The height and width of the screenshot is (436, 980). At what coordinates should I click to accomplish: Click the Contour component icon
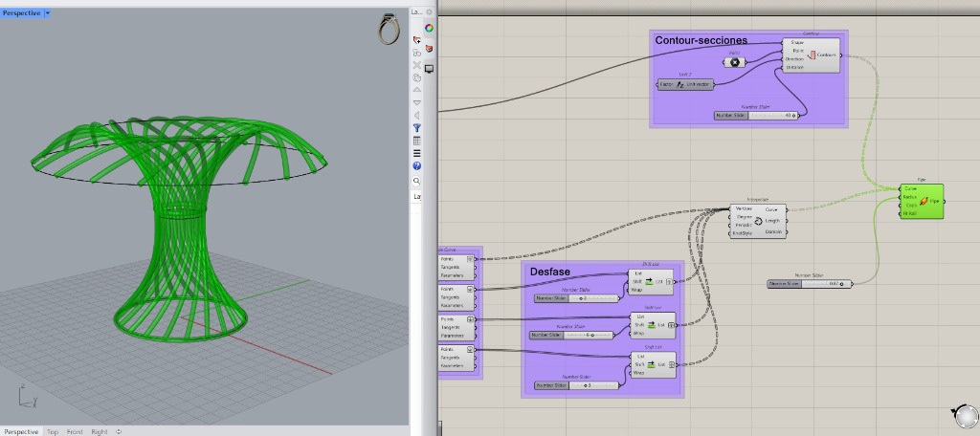pyautogui.click(x=812, y=54)
